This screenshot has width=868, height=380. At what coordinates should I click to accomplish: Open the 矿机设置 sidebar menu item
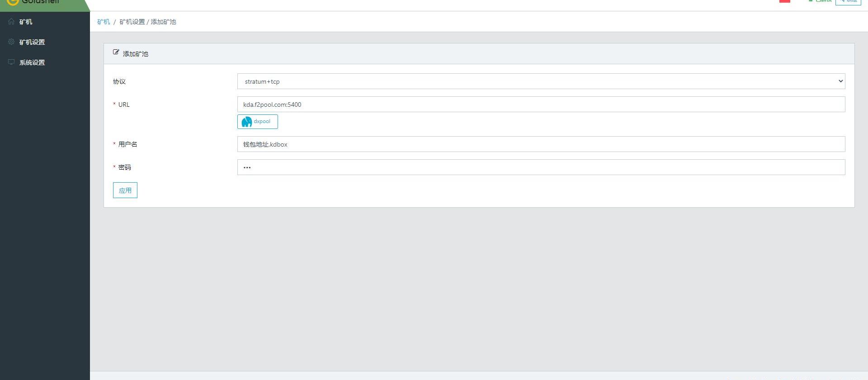pos(45,42)
